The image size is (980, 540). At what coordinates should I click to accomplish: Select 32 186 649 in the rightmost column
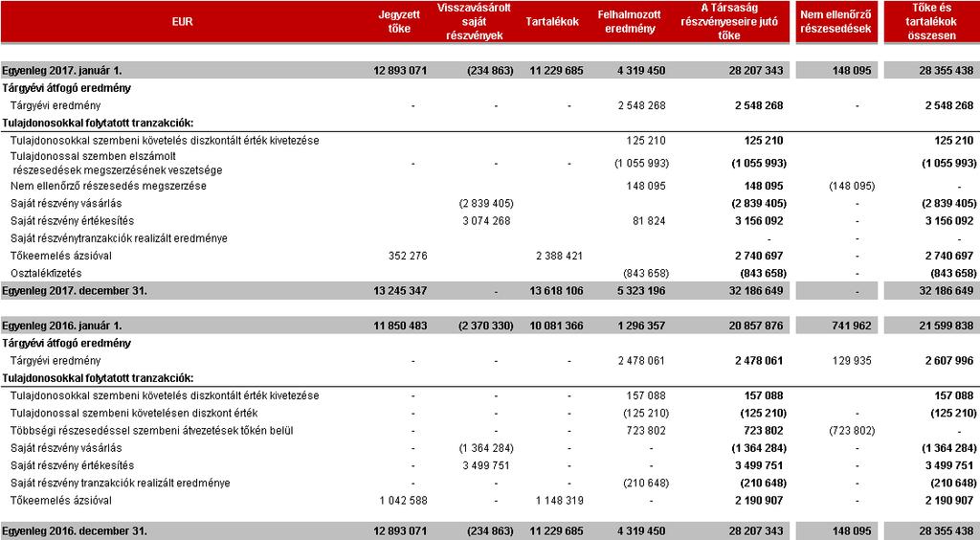point(947,291)
